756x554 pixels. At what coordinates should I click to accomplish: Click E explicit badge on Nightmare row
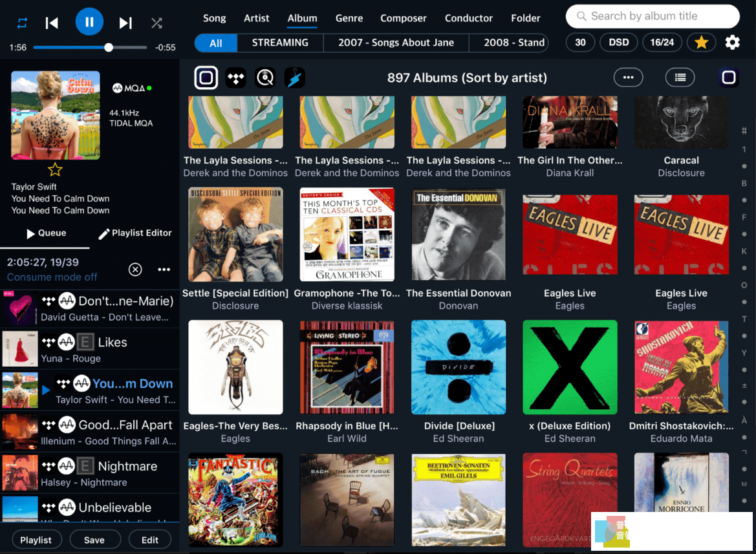[85, 466]
